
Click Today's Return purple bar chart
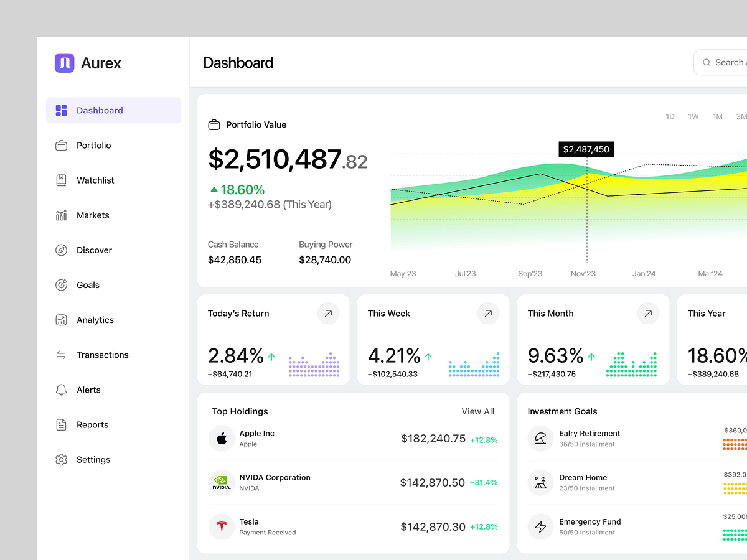click(314, 365)
